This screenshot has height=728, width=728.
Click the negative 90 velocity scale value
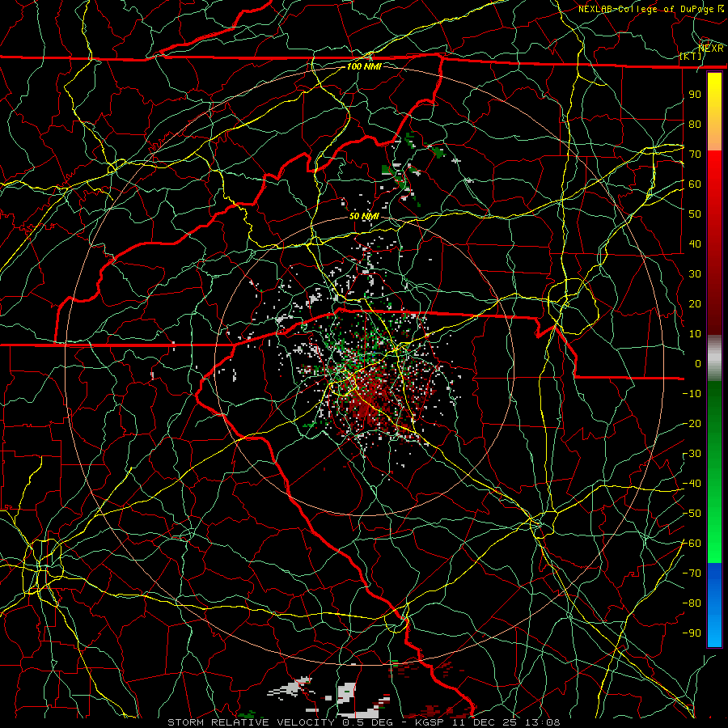pos(692,633)
